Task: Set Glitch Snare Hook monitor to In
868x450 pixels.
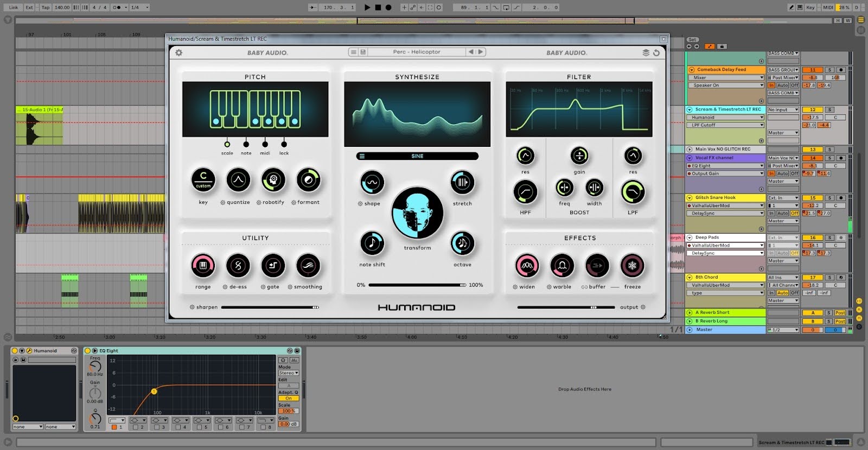Action: coord(771,214)
